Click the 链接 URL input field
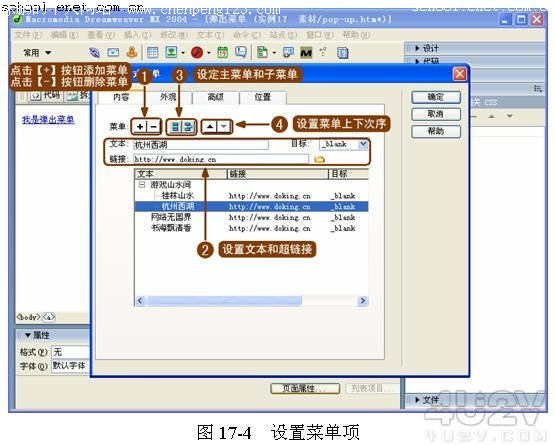Image resolution: width=555 pixels, height=445 pixels. click(221, 159)
